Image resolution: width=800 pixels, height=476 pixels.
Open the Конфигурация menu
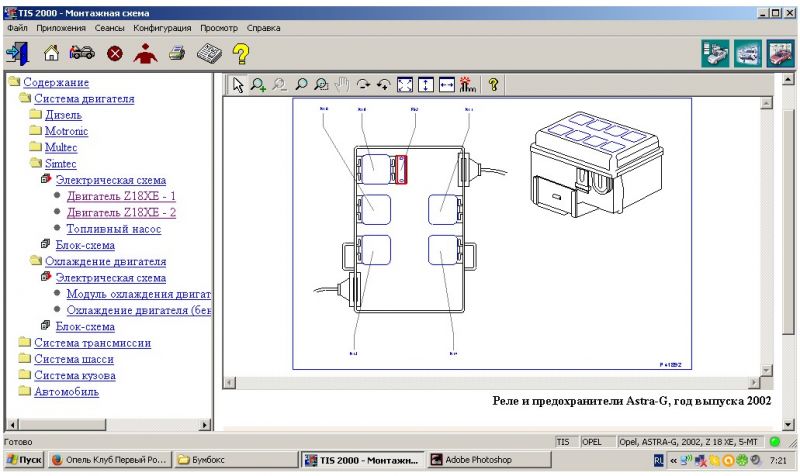(x=162, y=28)
